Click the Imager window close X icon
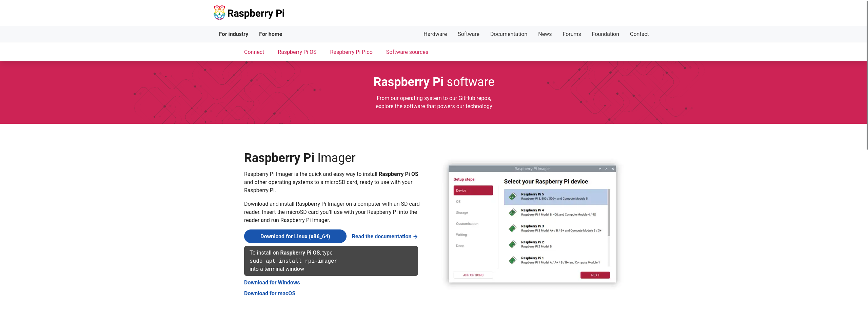The width and height of the screenshot is (868, 322). pyautogui.click(x=613, y=169)
